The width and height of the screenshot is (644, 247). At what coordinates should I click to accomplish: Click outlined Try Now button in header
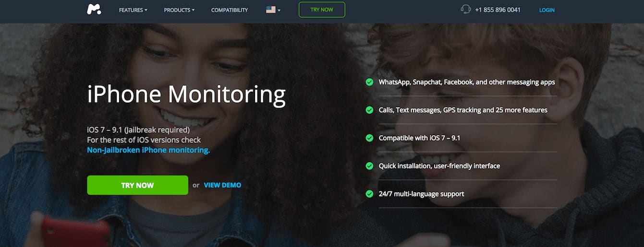click(322, 10)
